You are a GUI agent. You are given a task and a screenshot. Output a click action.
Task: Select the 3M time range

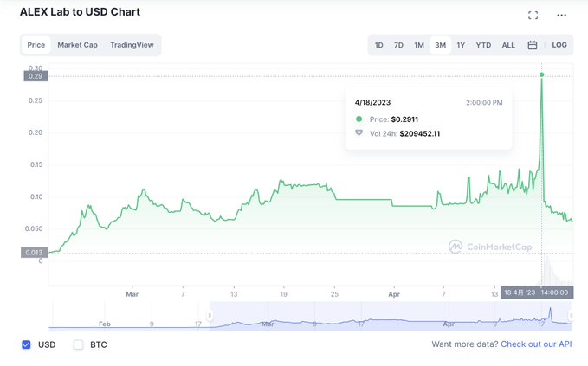pos(440,45)
